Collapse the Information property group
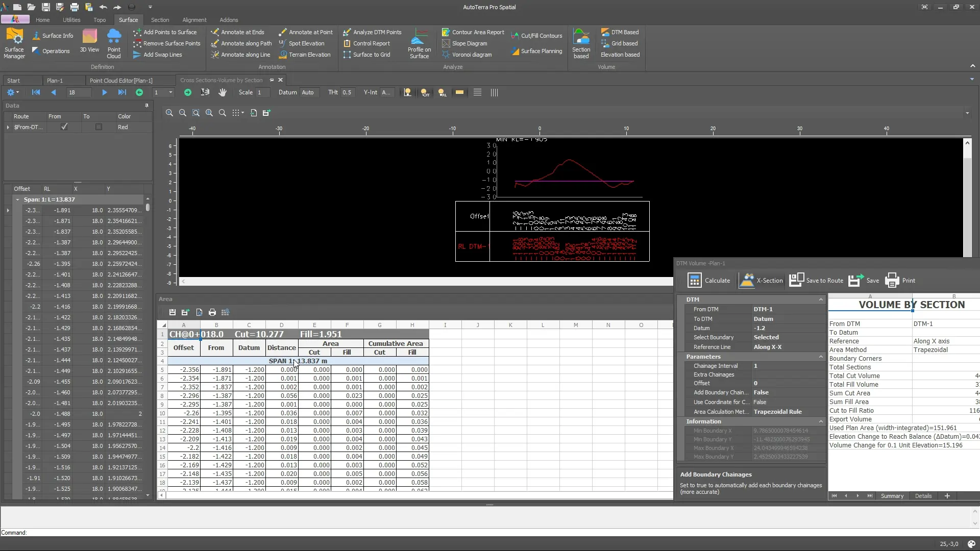 tap(821, 421)
